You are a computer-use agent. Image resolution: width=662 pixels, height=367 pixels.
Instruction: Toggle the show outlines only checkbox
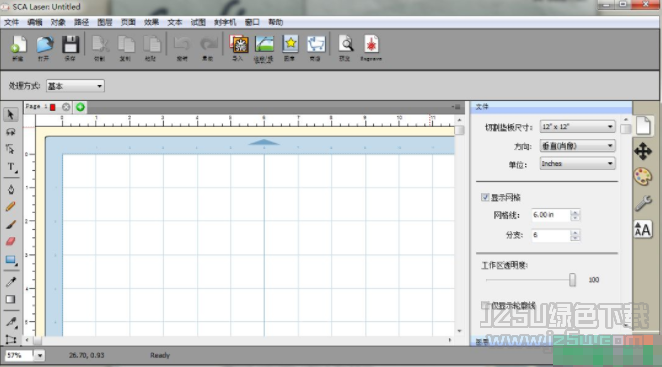pyautogui.click(x=485, y=305)
